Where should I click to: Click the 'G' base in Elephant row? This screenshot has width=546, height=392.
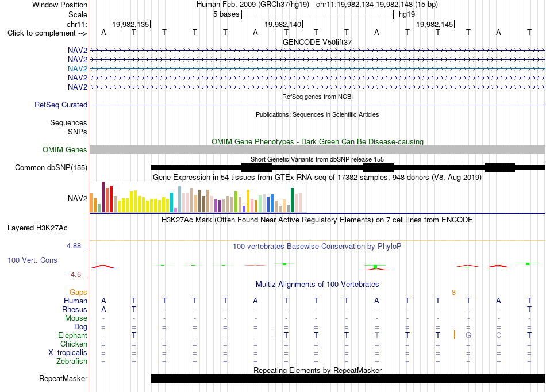pyautogui.click(x=468, y=335)
